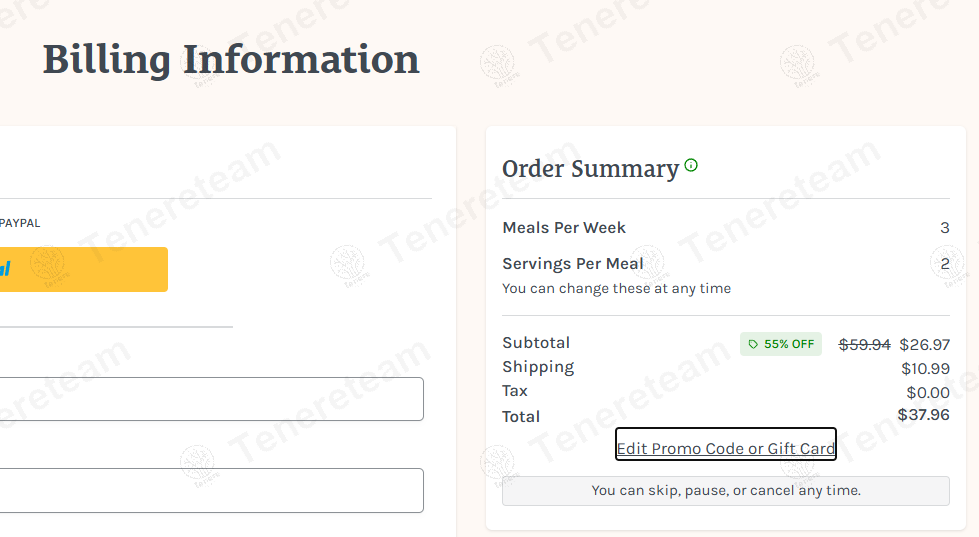Image resolution: width=979 pixels, height=537 pixels.
Task: Click the skip, pause, or cancel notice
Action: [725, 491]
